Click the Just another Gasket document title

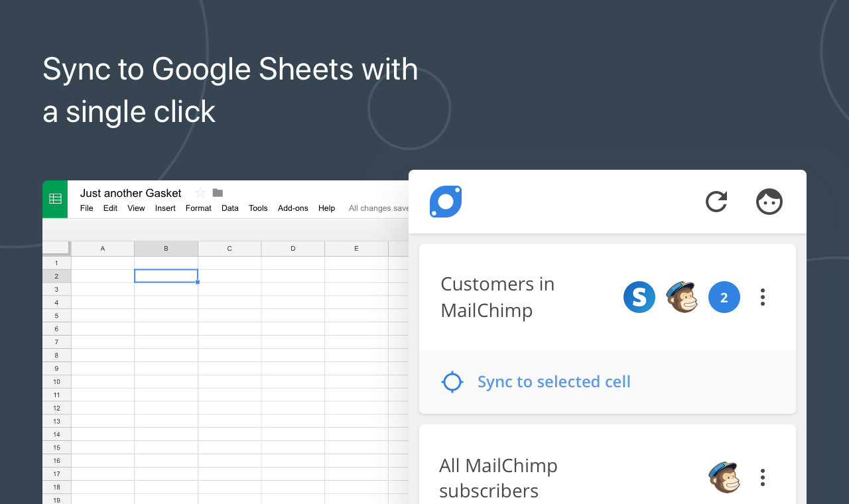coord(131,193)
